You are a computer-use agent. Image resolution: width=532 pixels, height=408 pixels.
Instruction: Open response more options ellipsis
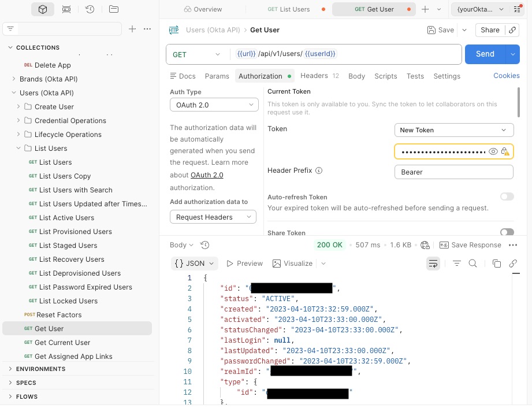(x=513, y=245)
